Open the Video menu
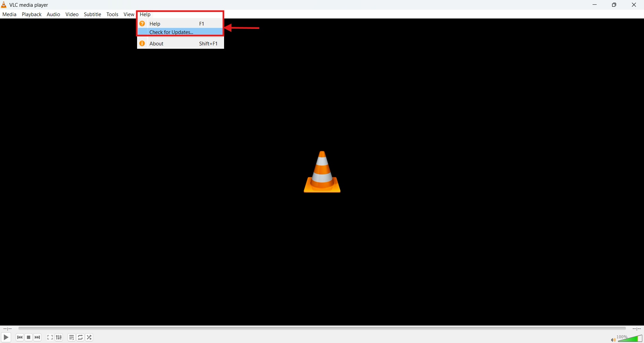The height and width of the screenshot is (343, 644). point(72,14)
